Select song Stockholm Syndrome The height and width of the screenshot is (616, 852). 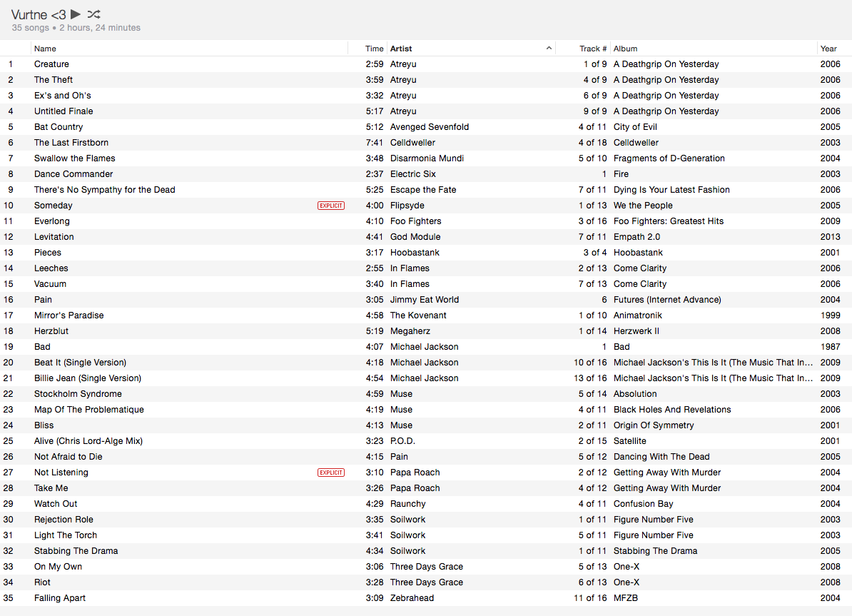(x=78, y=394)
